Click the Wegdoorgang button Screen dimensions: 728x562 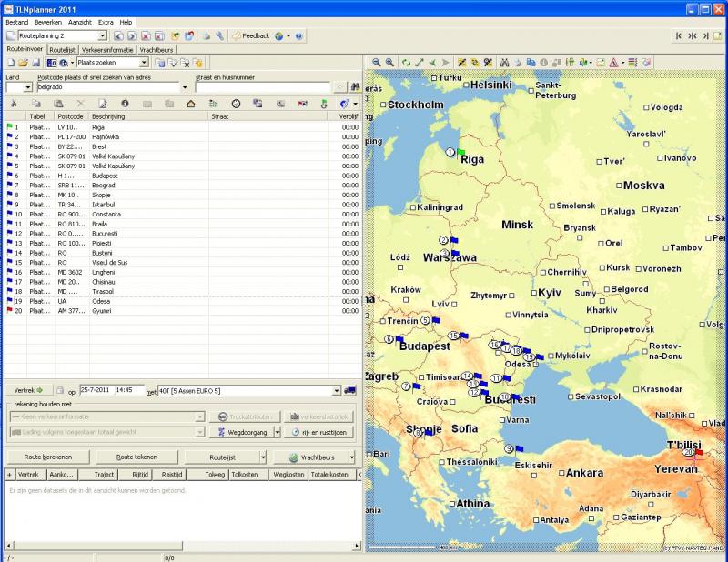pyautogui.click(x=241, y=432)
